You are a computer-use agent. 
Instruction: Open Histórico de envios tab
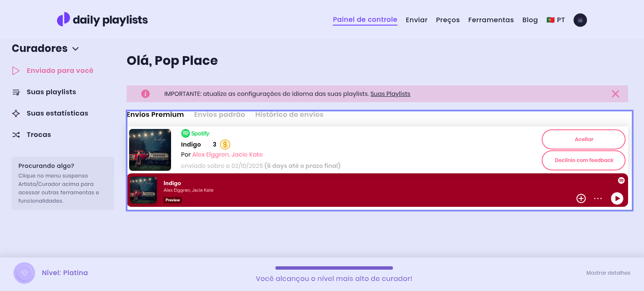(x=289, y=115)
